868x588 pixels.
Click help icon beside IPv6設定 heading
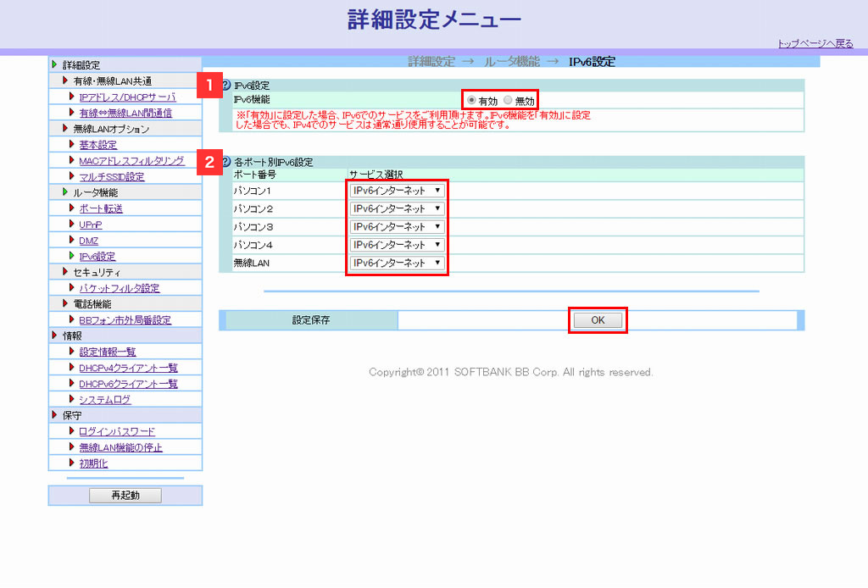tap(225, 85)
